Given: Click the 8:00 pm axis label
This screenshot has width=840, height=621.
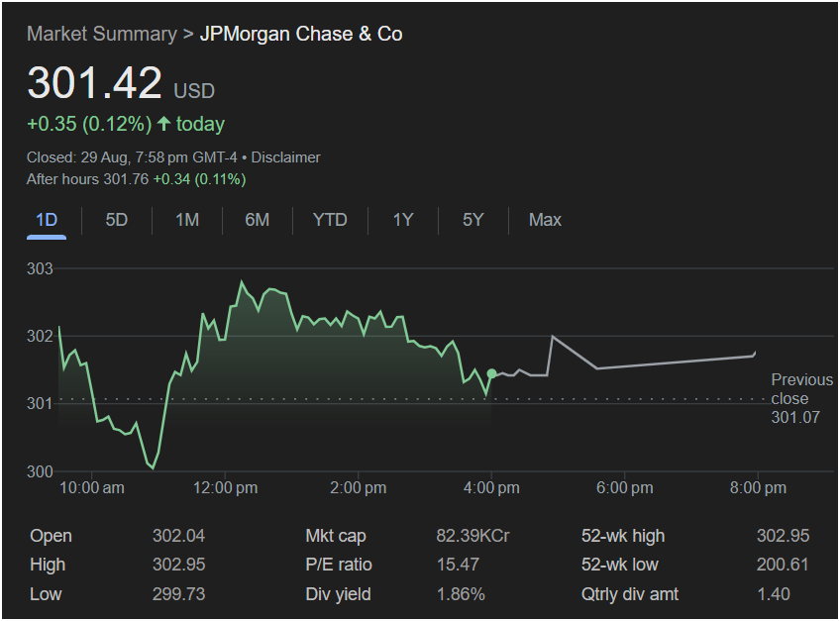Looking at the screenshot, I should [758, 488].
